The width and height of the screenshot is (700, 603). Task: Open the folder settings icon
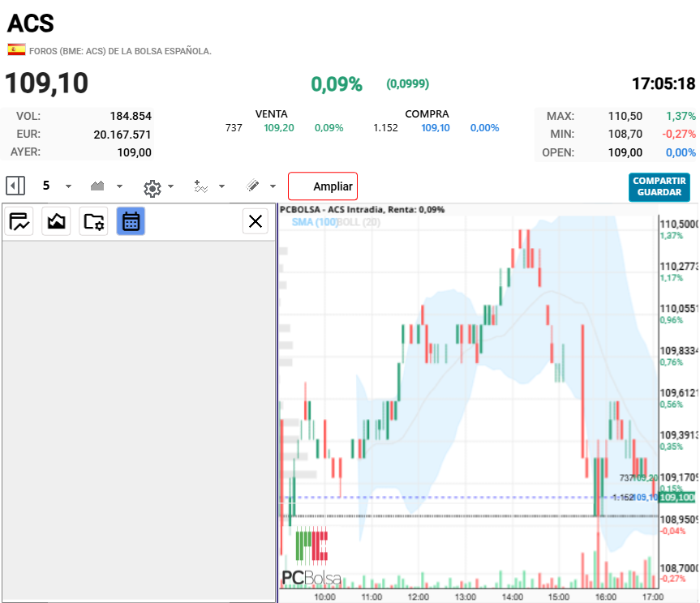(x=93, y=220)
